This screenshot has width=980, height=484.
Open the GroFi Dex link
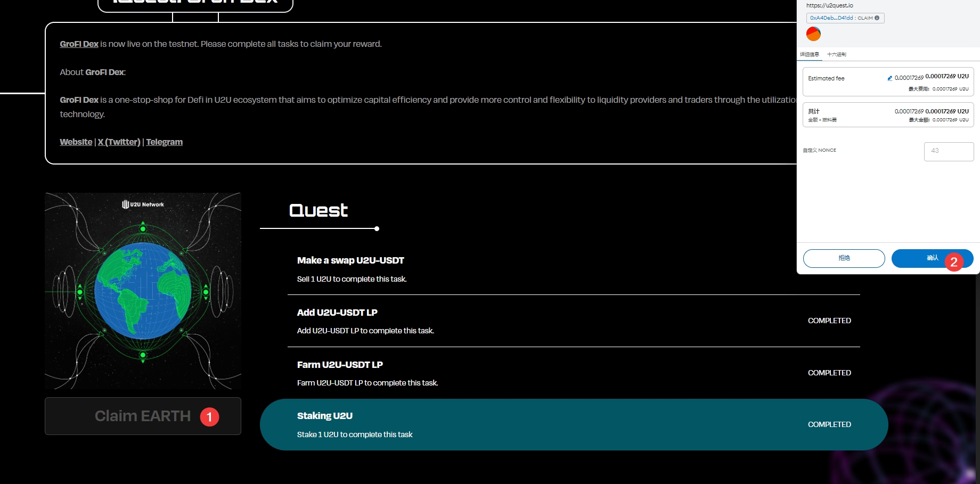79,44
